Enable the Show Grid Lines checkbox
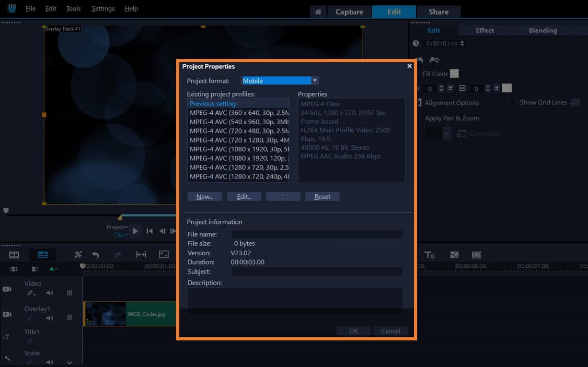The image size is (588, 367). [x=513, y=102]
